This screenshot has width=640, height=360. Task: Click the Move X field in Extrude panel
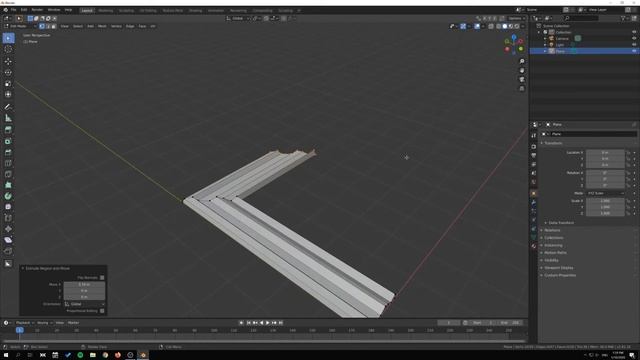pos(84,284)
